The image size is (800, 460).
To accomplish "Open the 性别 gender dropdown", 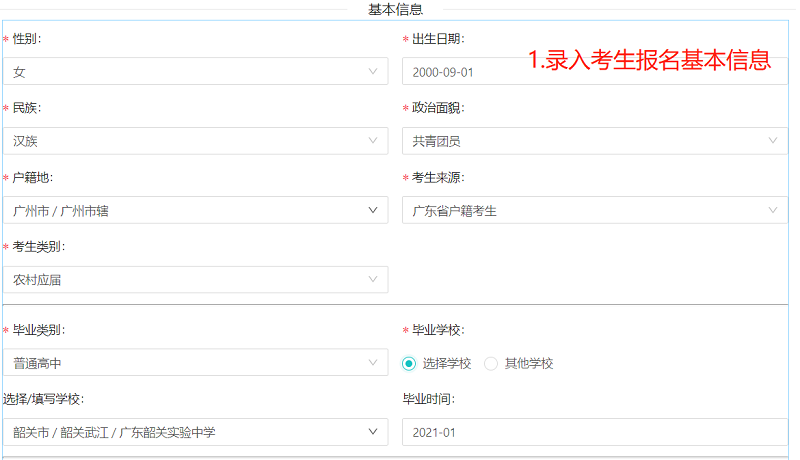I will pyautogui.click(x=196, y=71).
